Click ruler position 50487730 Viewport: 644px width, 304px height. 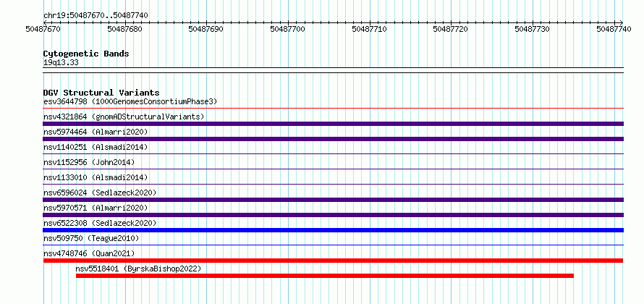tap(533, 29)
